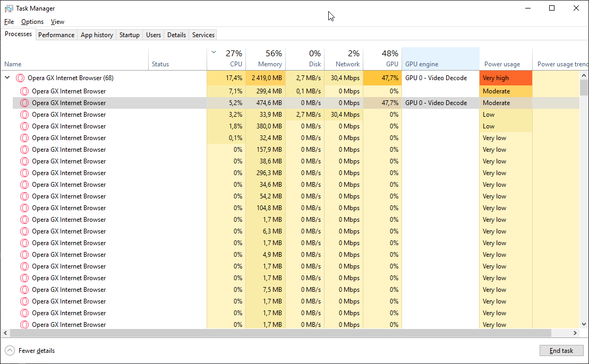
Task: Click the horizontal scrollbar right arrow
Action: tap(575, 333)
